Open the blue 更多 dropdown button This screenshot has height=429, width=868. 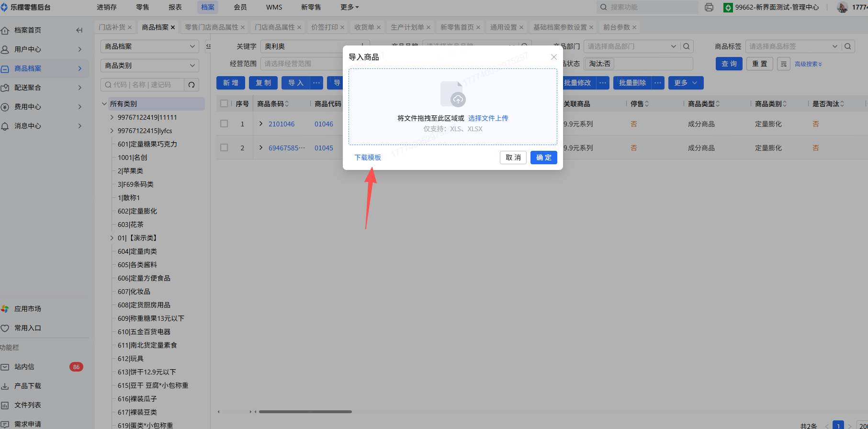686,83
